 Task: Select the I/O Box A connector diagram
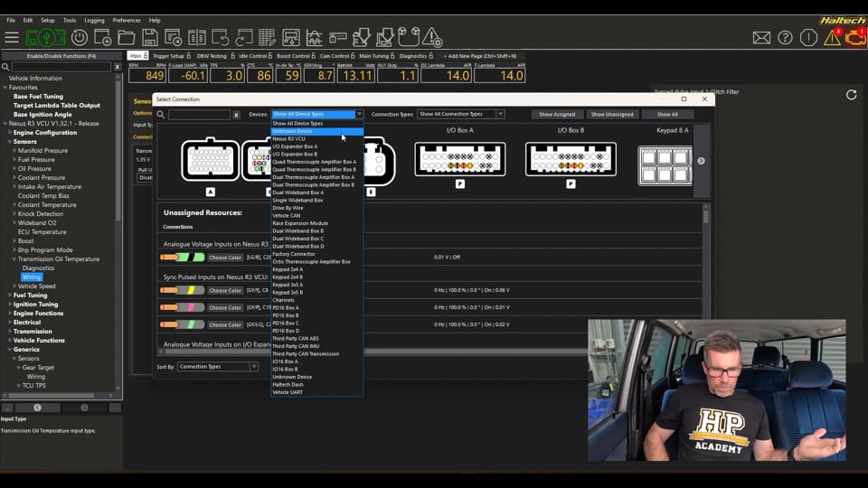(460, 159)
